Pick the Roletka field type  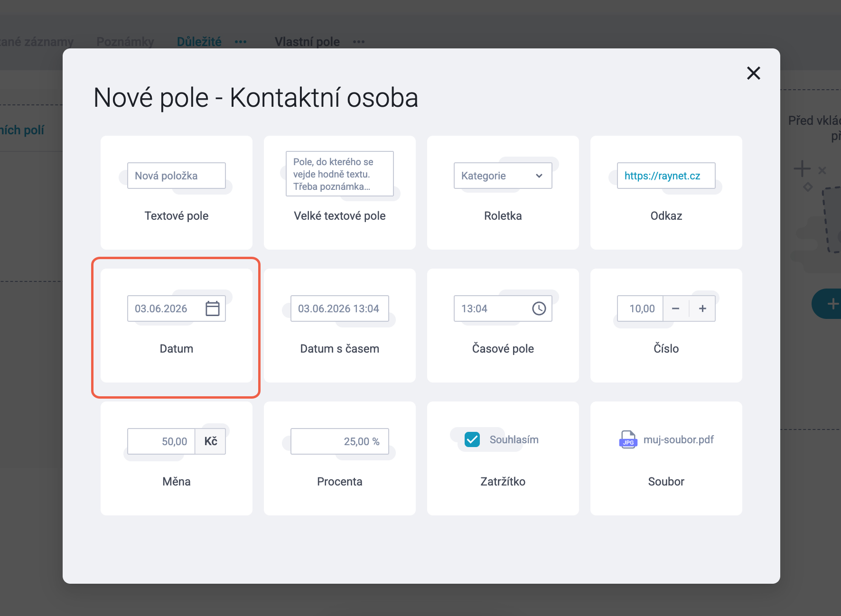[x=503, y=193]
